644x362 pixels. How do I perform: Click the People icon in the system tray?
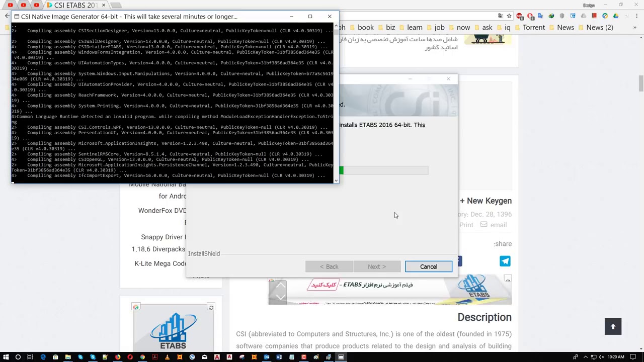[576, 357]
